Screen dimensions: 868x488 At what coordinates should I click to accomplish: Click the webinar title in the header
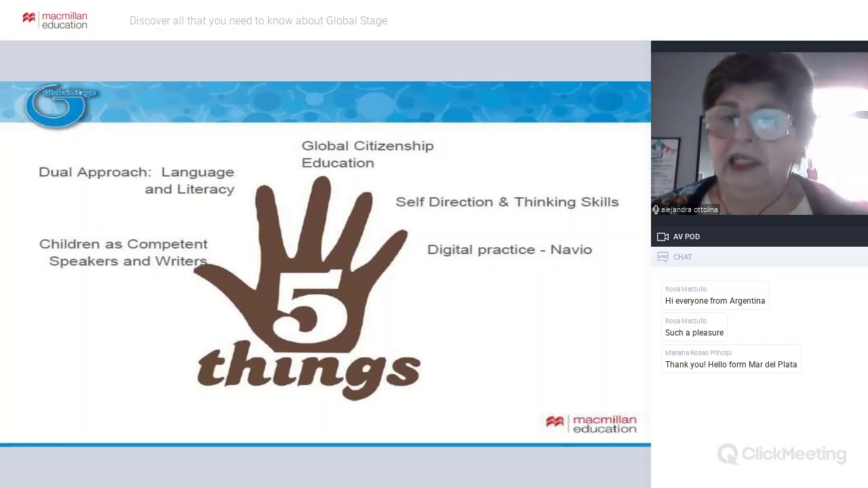(258, 20)
